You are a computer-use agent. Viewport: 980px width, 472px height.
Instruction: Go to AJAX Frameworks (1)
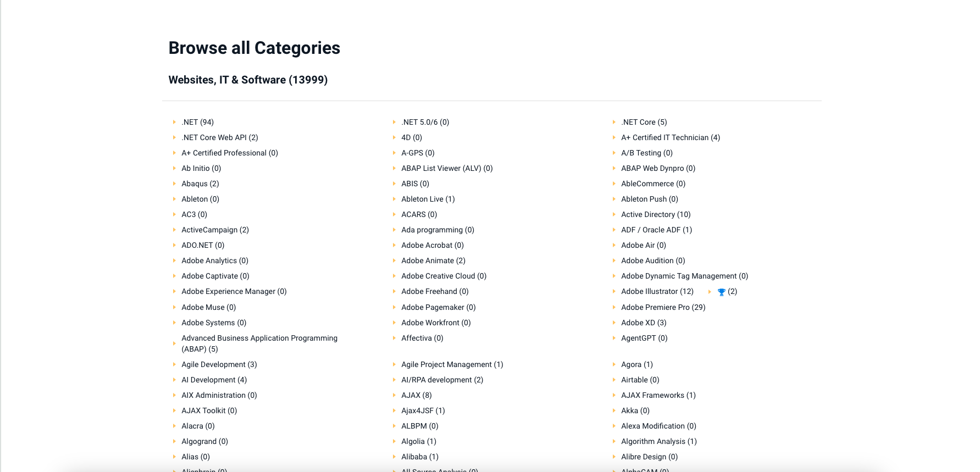[x=658, y=395]
